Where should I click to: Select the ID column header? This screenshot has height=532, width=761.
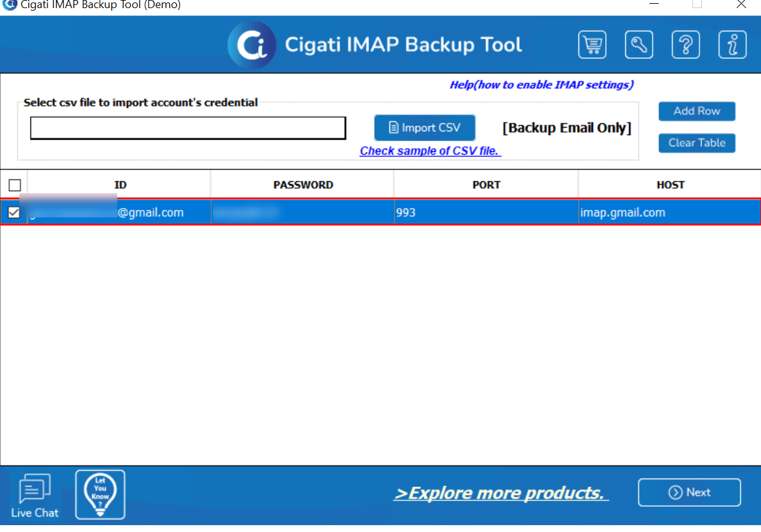tap(120, 185)
